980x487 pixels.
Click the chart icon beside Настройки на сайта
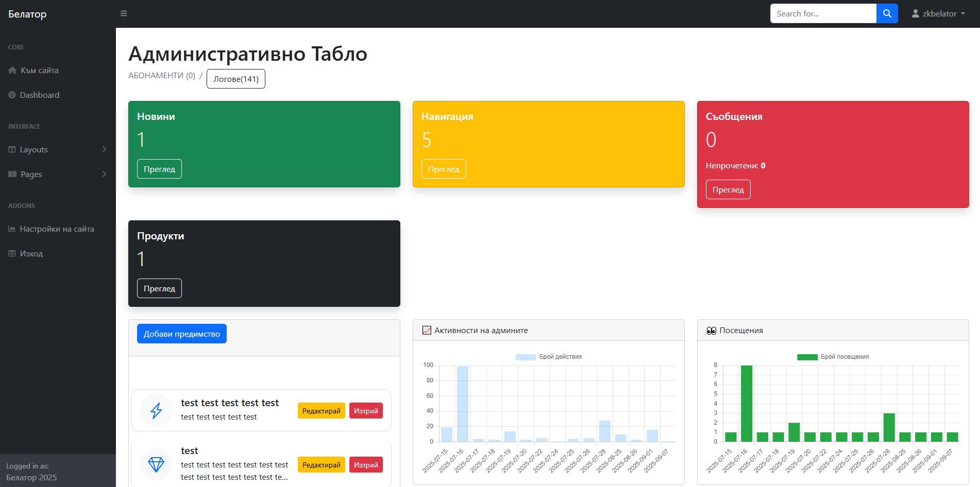tap(12, 229)
